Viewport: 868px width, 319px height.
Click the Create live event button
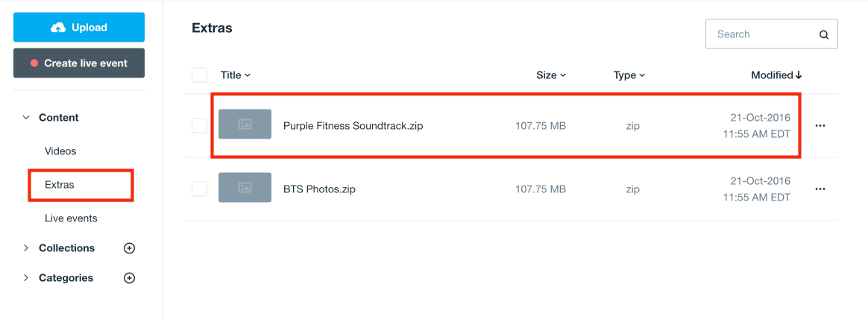point(79,63)
